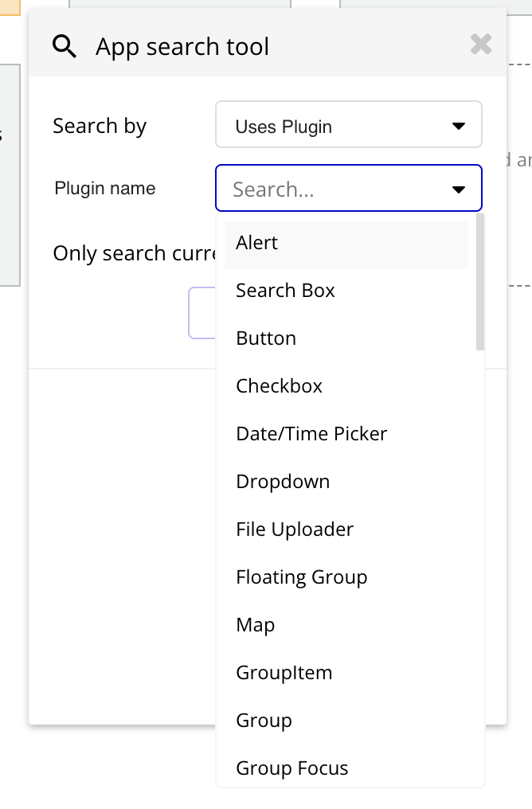Viewport: 532px width, 809px height.
Task: Click the plugin list scrollbar
Action: click(479, 281)
